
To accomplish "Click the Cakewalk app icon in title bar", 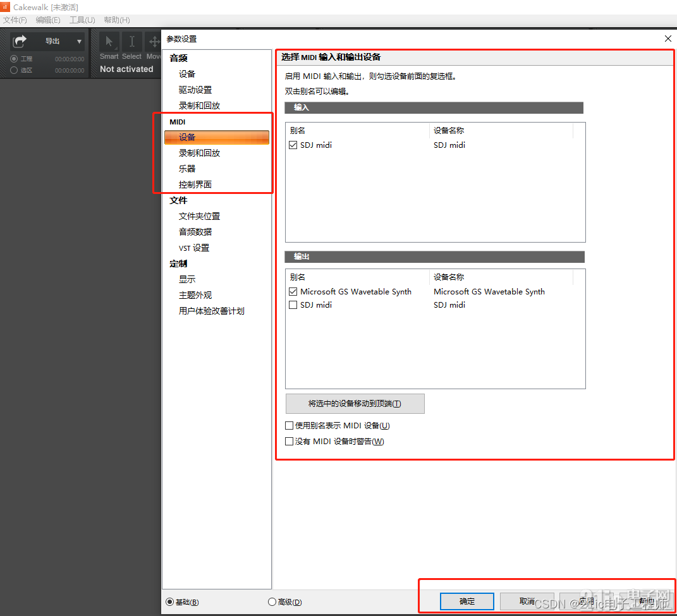I will pos(5,6).
